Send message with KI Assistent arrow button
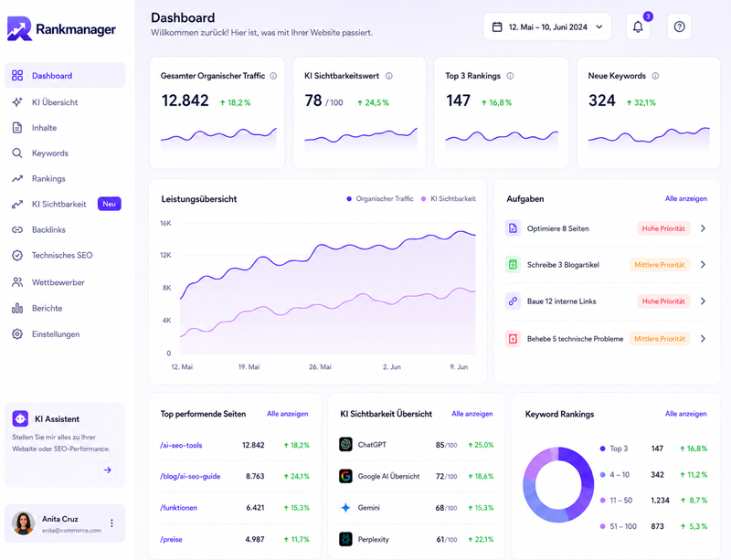 (x=107, y=470)
